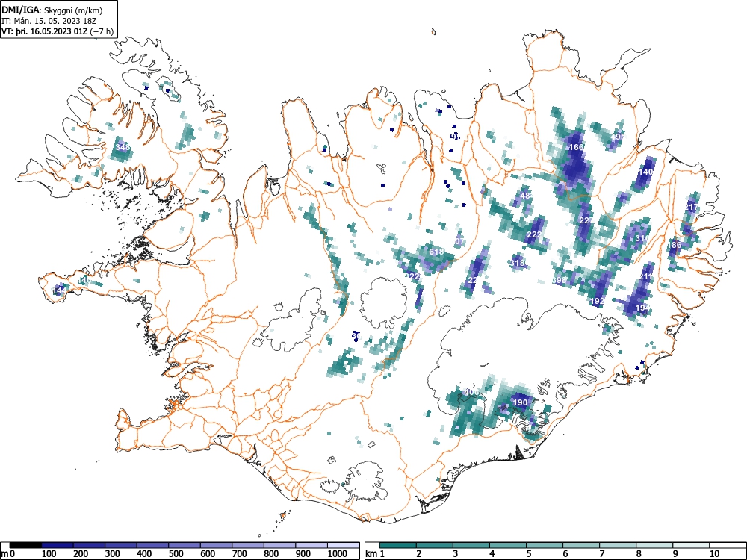The width and height of the screenshot is (747, 560).
Task: Click the 600–700 m legend color segment
Action: [217, 545]
